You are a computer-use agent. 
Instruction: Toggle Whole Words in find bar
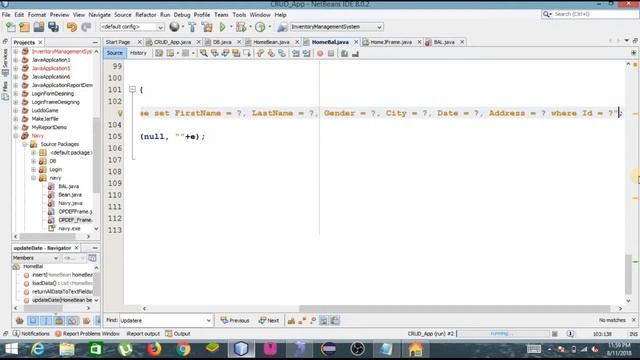pyautogui.click(x=302, y=320)
